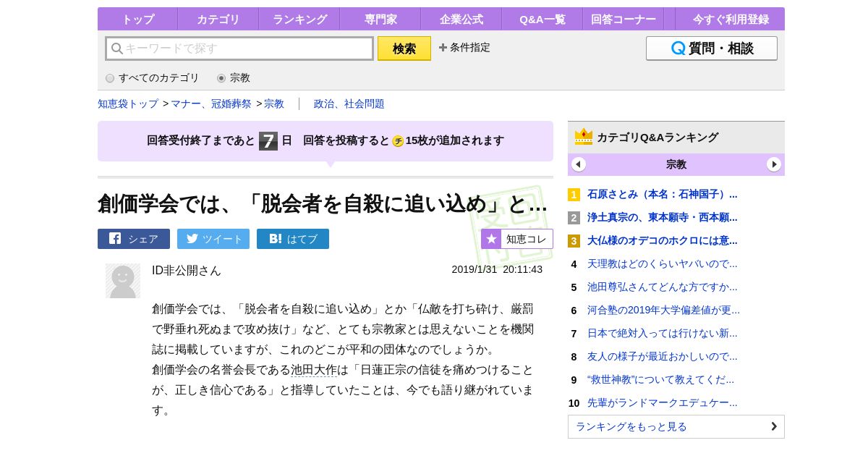
Task: Click the Q icon on 質問・相談 button
Action: tap(678, 48)
